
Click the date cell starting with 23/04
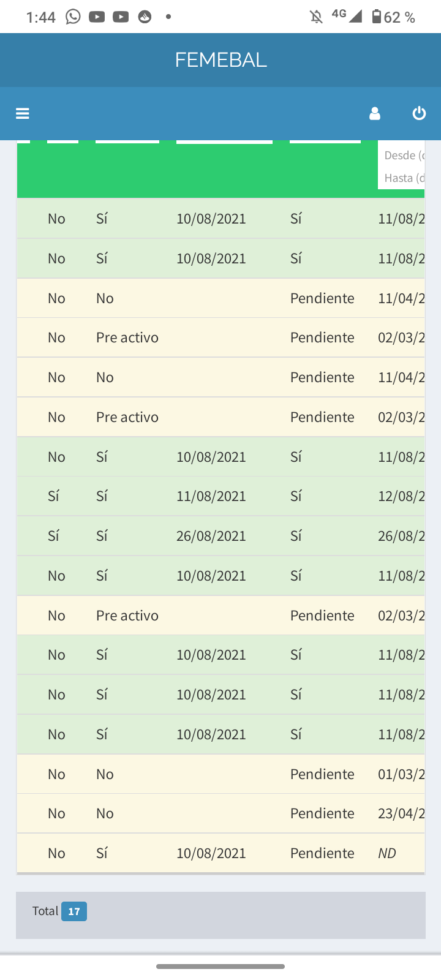click(401, 813)
